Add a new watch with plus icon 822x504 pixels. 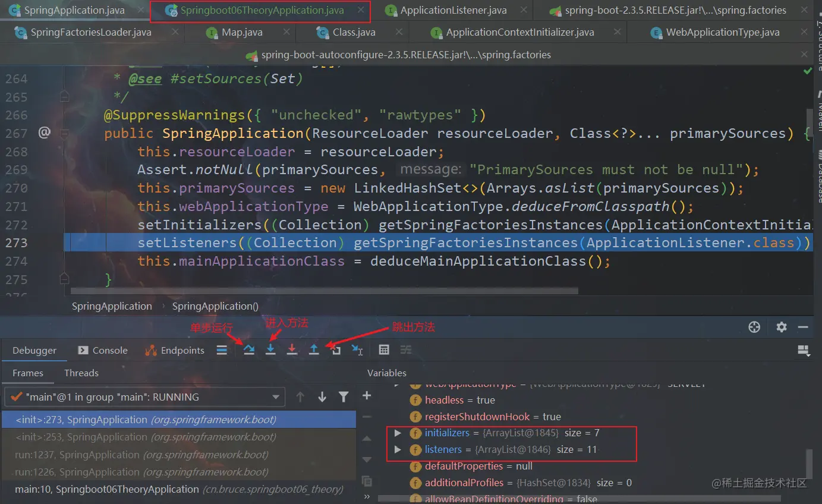point(367,396)
